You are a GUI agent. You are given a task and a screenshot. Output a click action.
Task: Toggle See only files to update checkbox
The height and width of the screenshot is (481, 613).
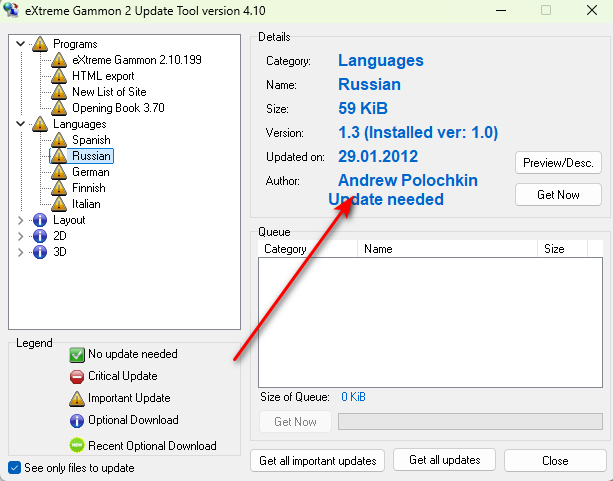click(x=14, y=468)
